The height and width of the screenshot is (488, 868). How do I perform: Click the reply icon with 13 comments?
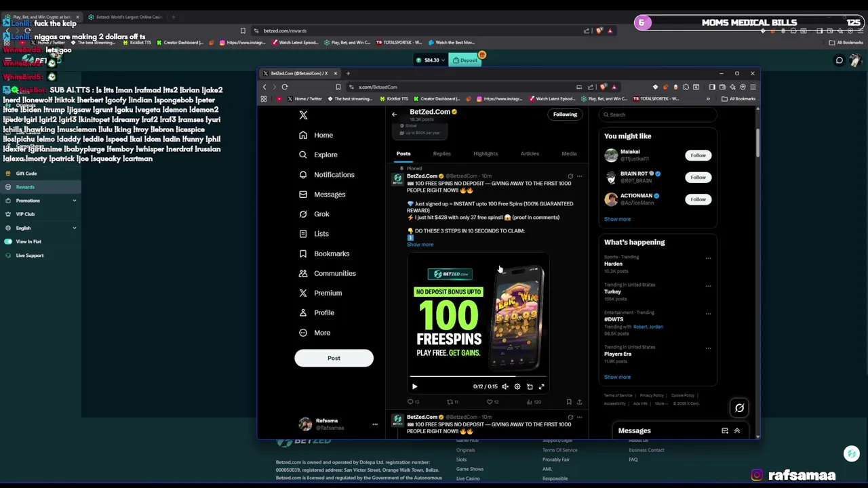413,402
